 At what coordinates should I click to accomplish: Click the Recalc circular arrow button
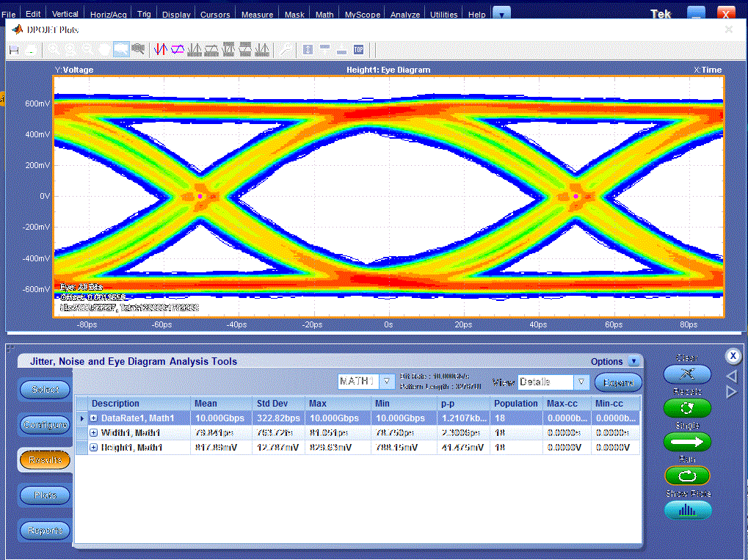pyautogui.click(x=687, y=408)
